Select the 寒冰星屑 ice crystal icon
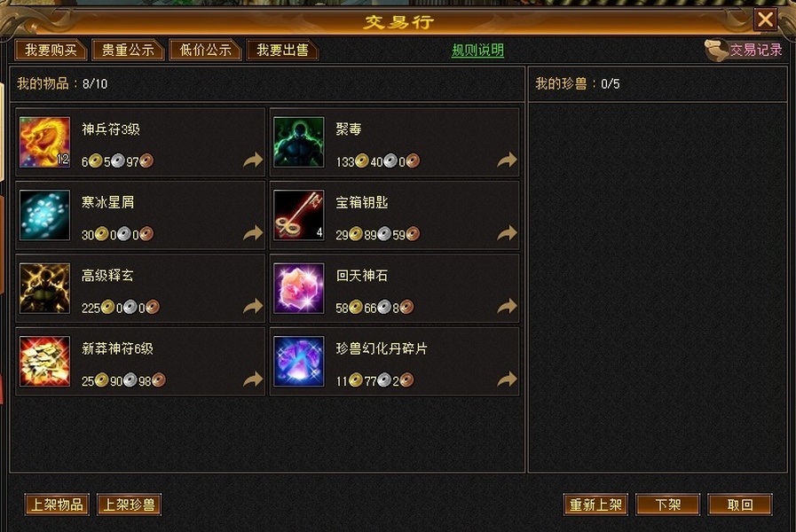 [44, 215]
